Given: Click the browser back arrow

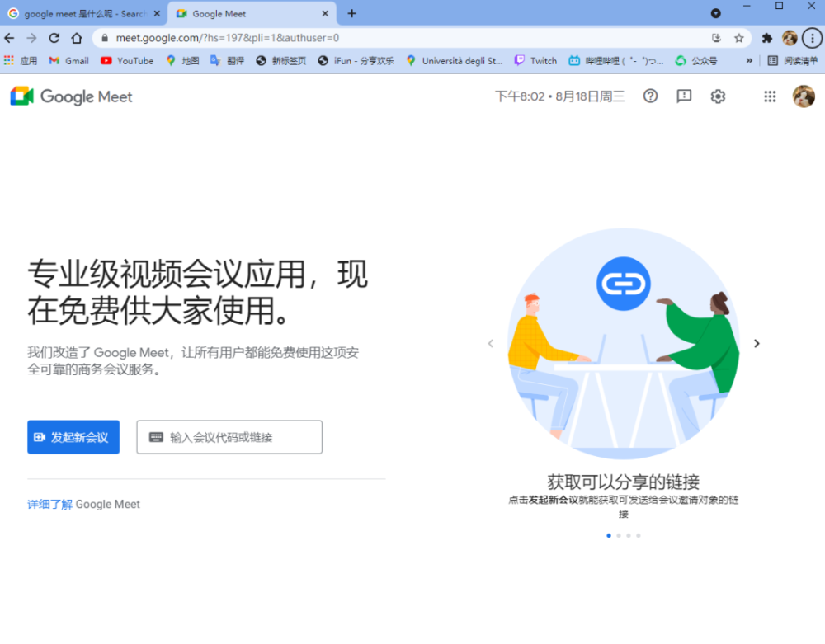Looking at the screenshot, I should [x=9, y=38].
